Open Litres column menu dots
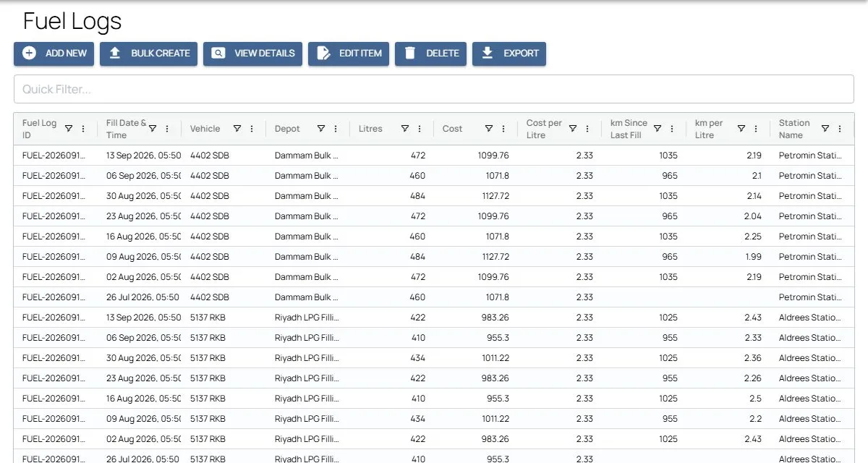This screenshot has height=463, width=868. point(420,129)
